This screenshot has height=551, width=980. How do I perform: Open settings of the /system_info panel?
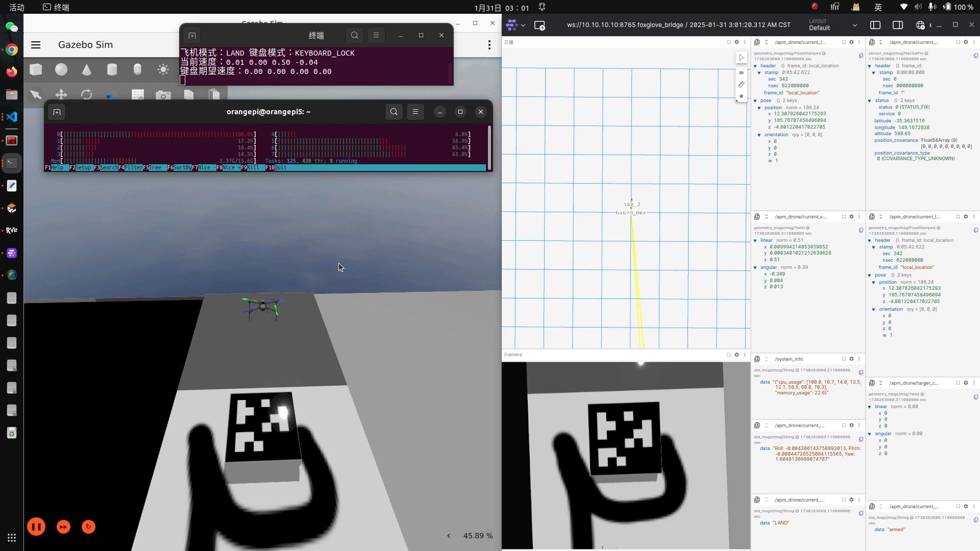pos(851,359)
